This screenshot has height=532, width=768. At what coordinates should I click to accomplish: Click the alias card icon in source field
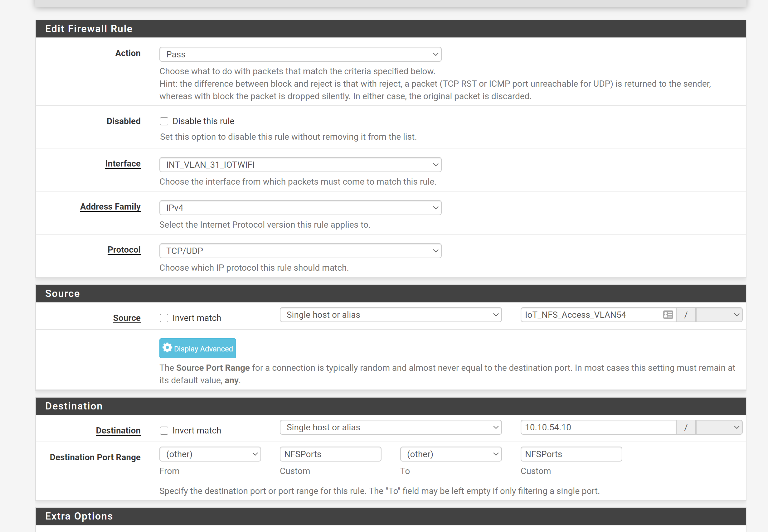pyautogui.click(x=668, y=315)
